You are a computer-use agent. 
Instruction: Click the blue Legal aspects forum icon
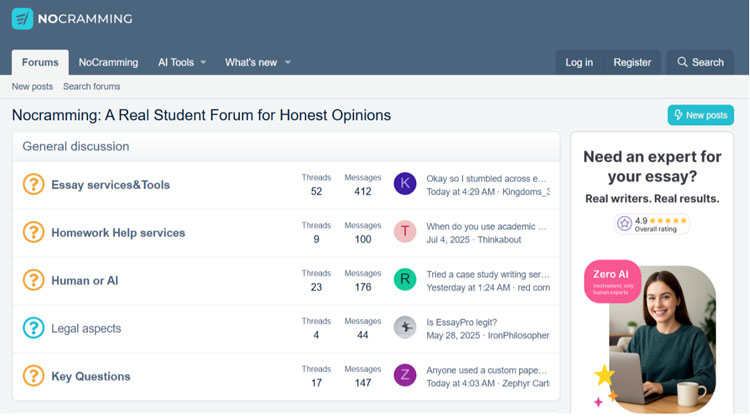(x=34, y=328)
